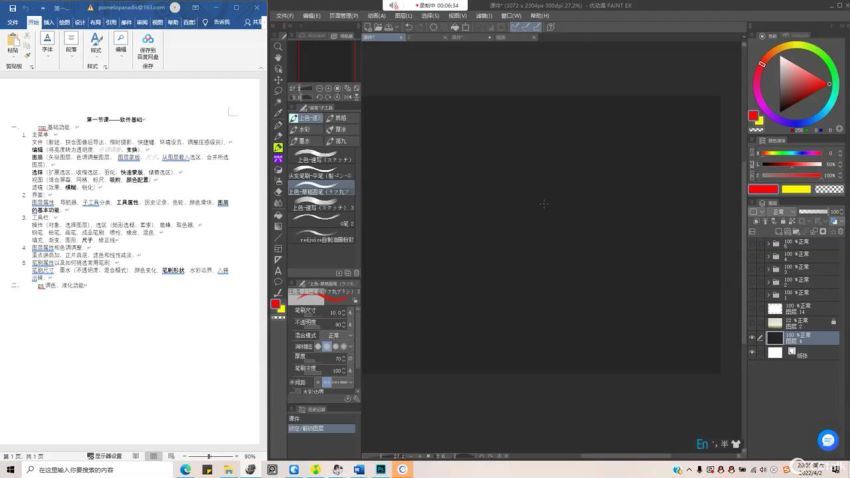
Task: Select the highlighted green Brush tool
Action: point(278,147)
